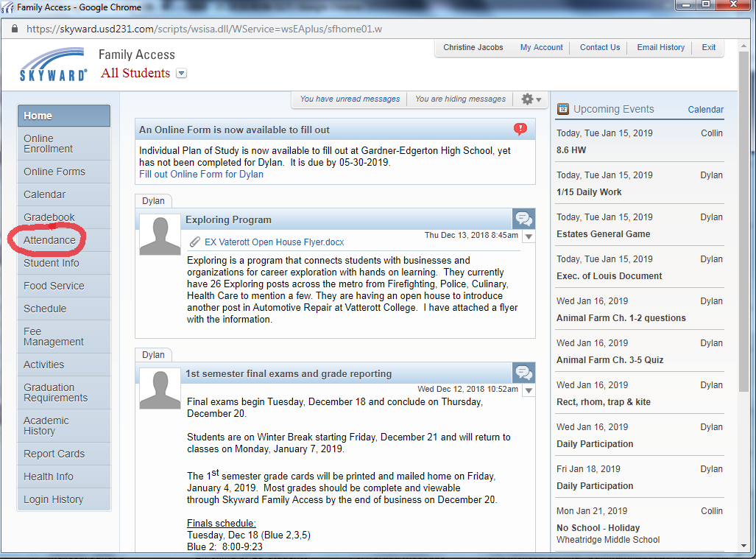
Task: Click the My Account link
Action: pos(541,47)
